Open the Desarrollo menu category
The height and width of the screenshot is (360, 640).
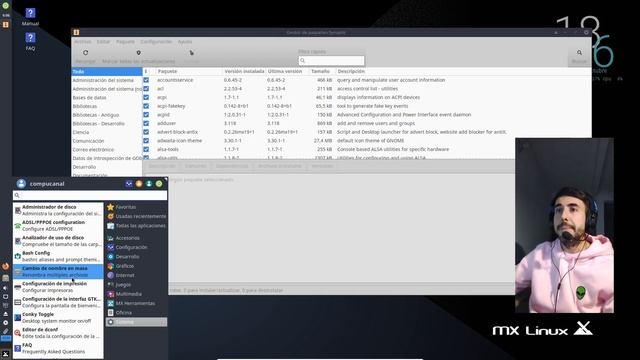(136, 257)
